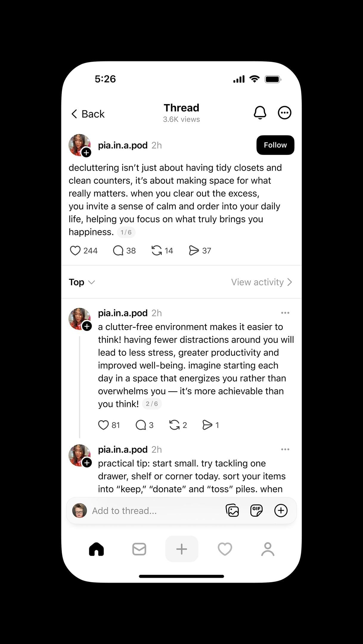Image resolution: width=363 pixels, height=644 pixels.
Task: Repost the reply with 2 reposts
Action: (x=174, y=425)
